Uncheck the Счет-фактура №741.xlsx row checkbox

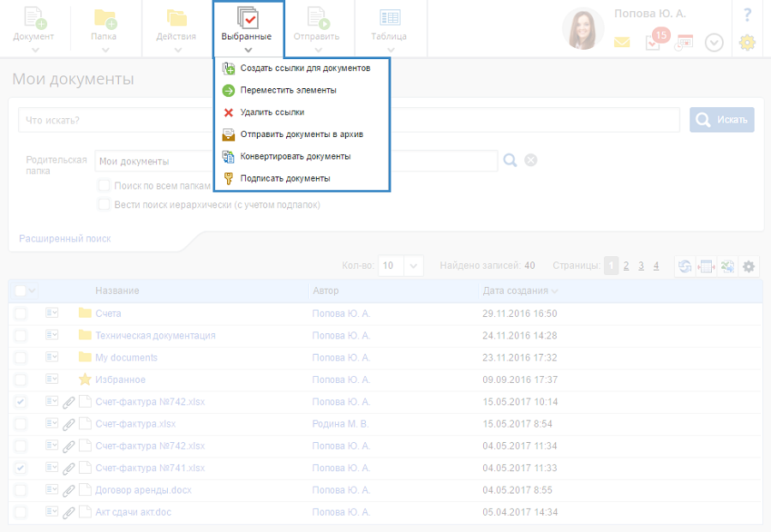[x=21, y=469]
